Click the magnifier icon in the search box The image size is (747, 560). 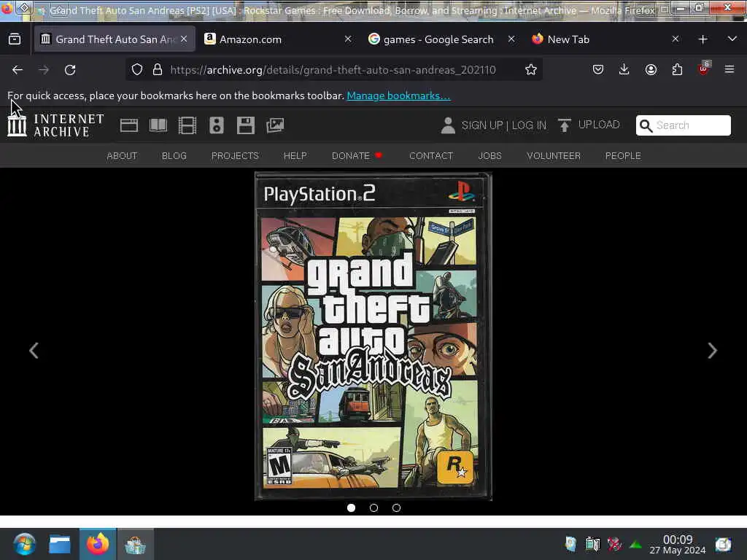[646, 125]
